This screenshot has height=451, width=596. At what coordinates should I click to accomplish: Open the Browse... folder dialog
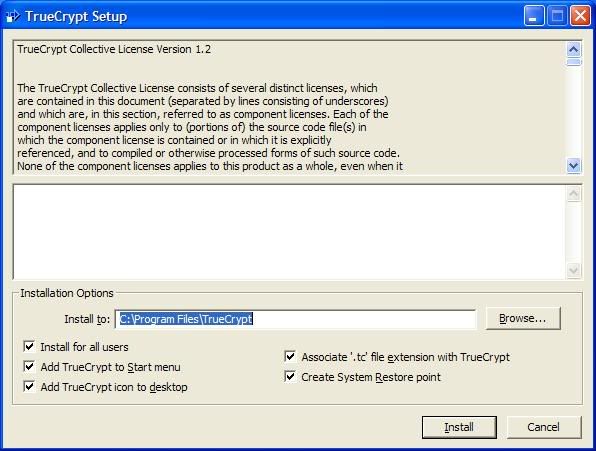coord(523,318)
